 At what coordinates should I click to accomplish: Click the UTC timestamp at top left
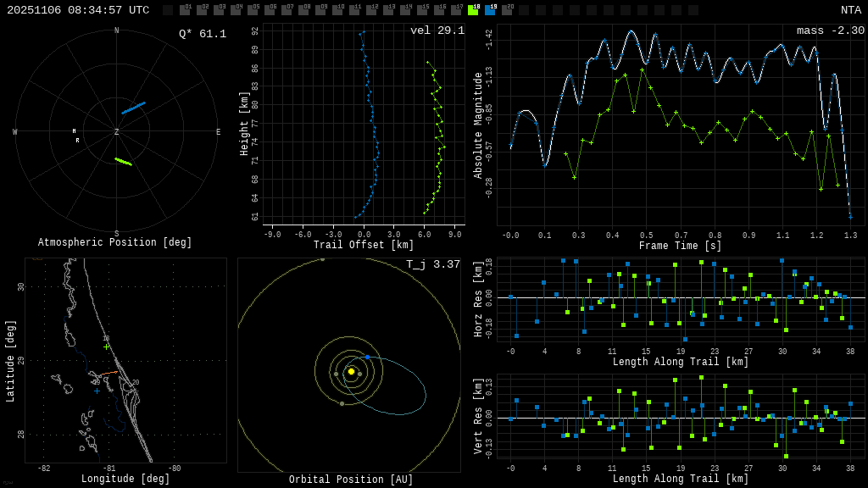[x=78, y=10]
